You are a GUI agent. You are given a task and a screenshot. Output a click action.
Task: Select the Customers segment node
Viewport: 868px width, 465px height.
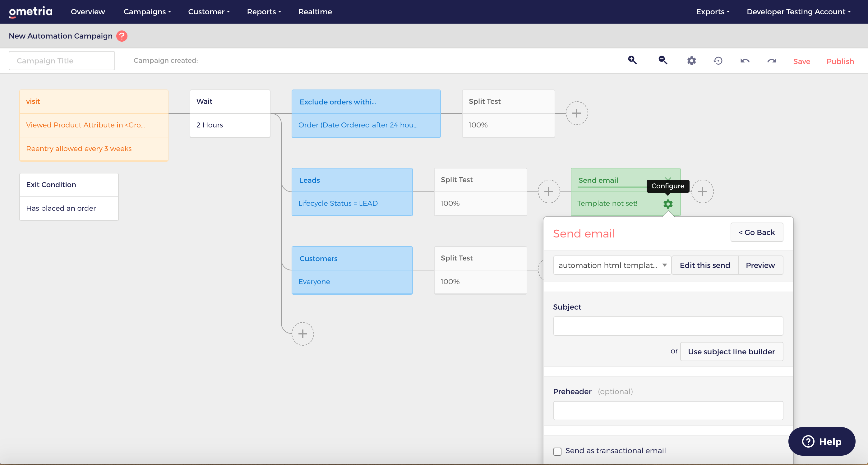tap(352, 270)
